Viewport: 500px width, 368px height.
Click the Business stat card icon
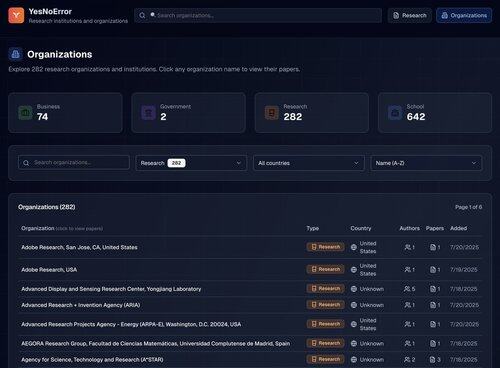click(x=25, y=113)
